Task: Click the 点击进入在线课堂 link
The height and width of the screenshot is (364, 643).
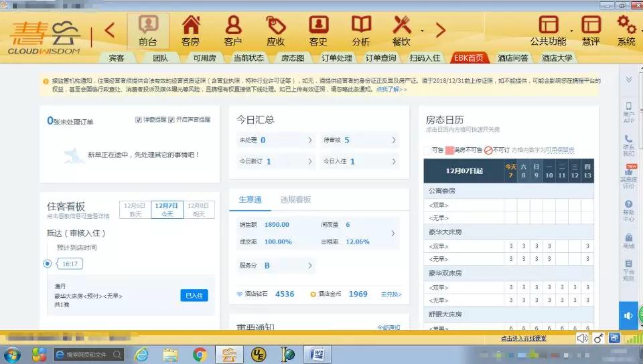Action: pos(524,339)
